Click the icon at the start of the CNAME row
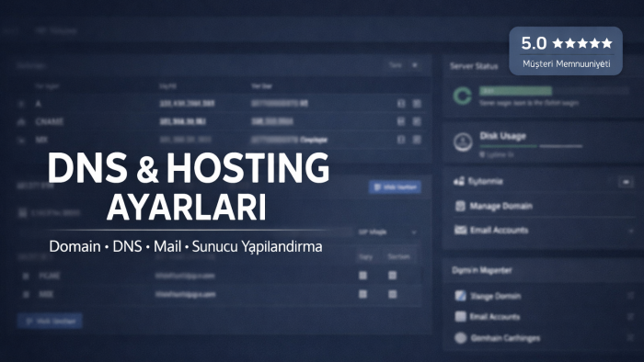This screenshot has width=644, height=362. point(21,122)
